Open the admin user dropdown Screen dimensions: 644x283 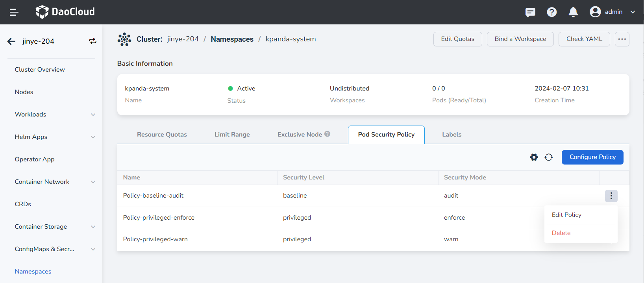coord(613,12)
